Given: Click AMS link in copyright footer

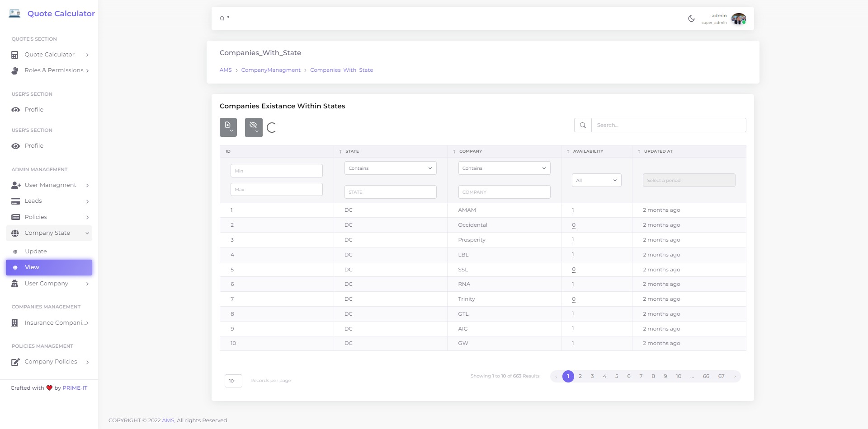Looking at the screenshot, I should tap(168, 420).
